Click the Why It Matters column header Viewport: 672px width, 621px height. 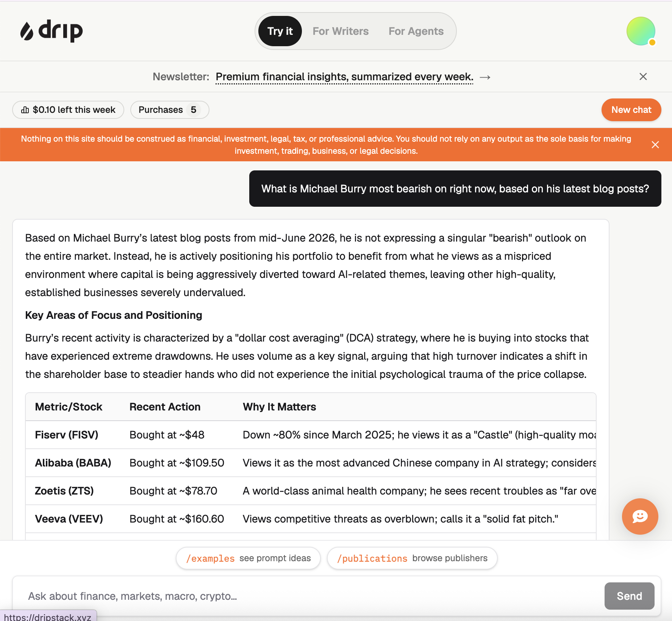click(279, 407)
